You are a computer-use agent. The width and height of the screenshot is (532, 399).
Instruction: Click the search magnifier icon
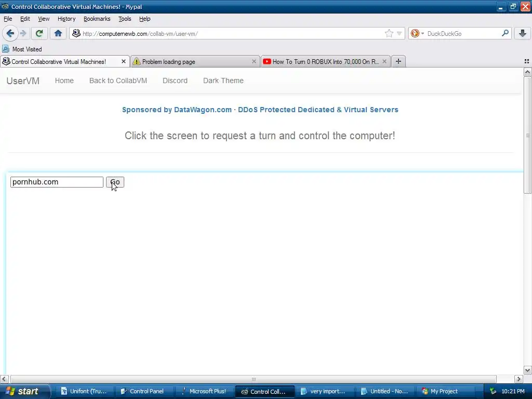(x=505, y=33)
